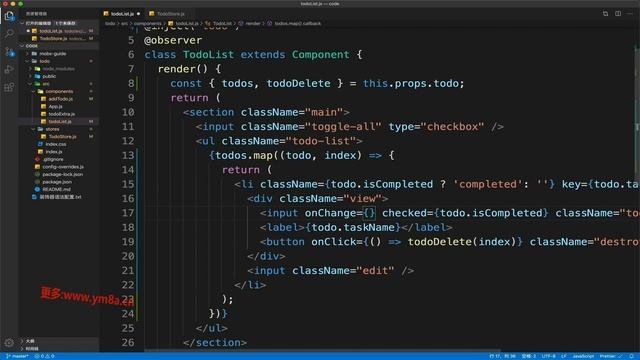Click the indentation spaces indicator

point(529,356)
